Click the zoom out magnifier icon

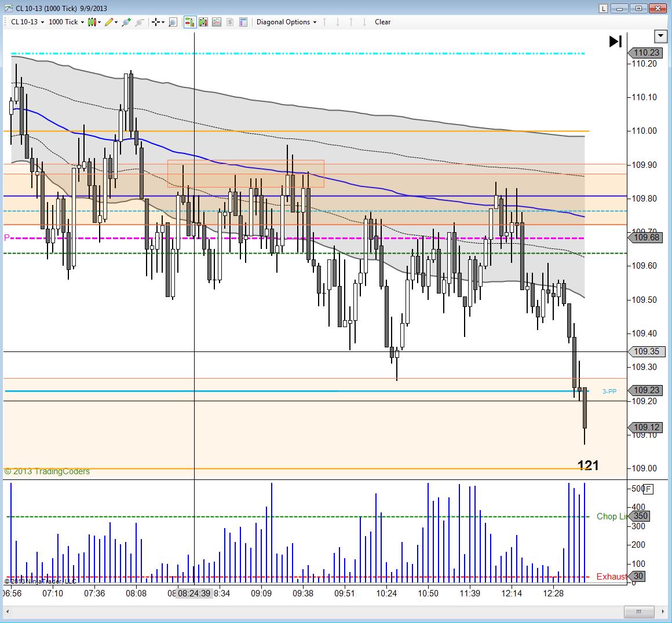click(x=139, y=22)
